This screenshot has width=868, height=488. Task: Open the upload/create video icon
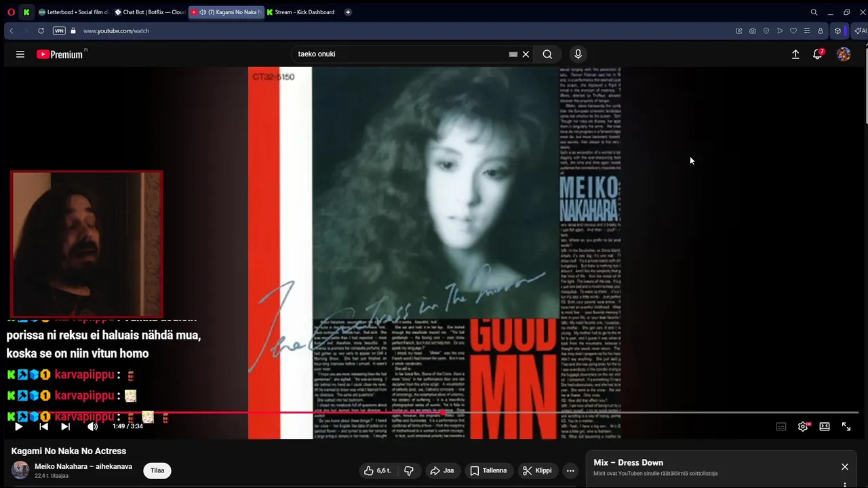pos(795,54)
